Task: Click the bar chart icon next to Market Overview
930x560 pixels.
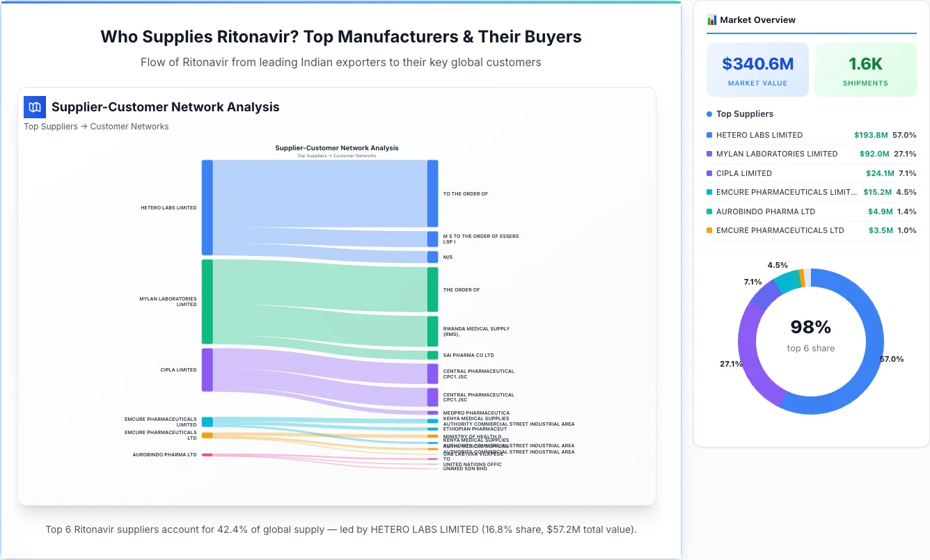Action: tap(711, 19)
